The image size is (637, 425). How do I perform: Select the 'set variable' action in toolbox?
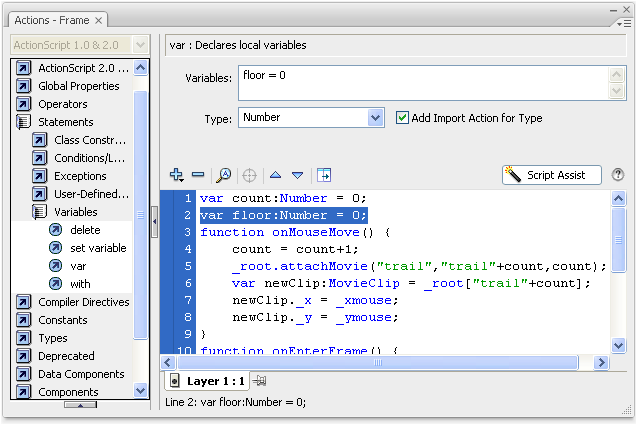[x=98, y=248]
